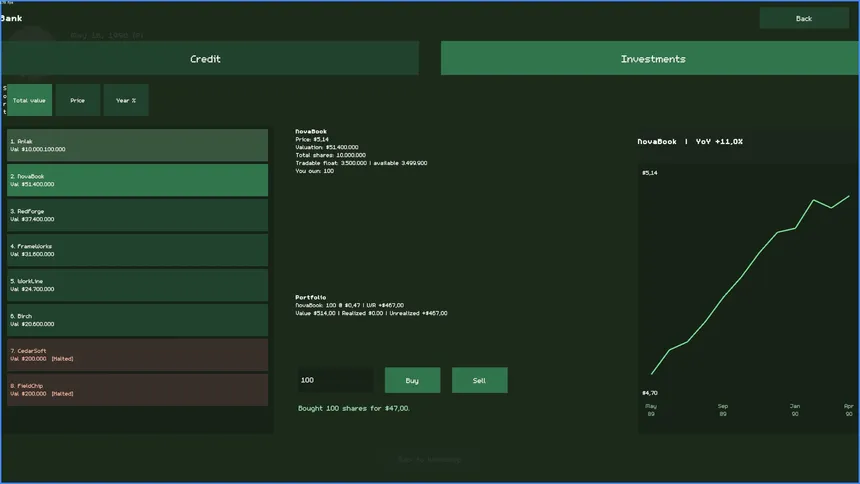Click the '$5,14' chart top axis label
Image resolution: width=860 pixels, height=484 pixels.
(650, 173)
